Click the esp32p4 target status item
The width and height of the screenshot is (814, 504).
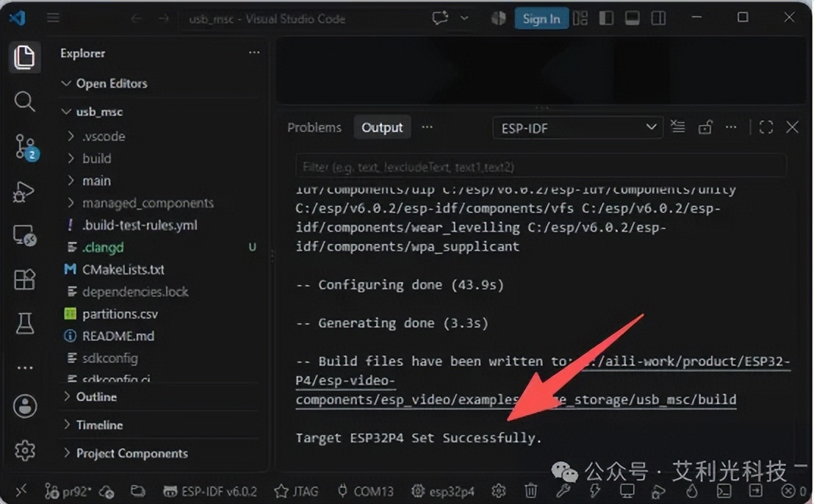pos(443,491)
